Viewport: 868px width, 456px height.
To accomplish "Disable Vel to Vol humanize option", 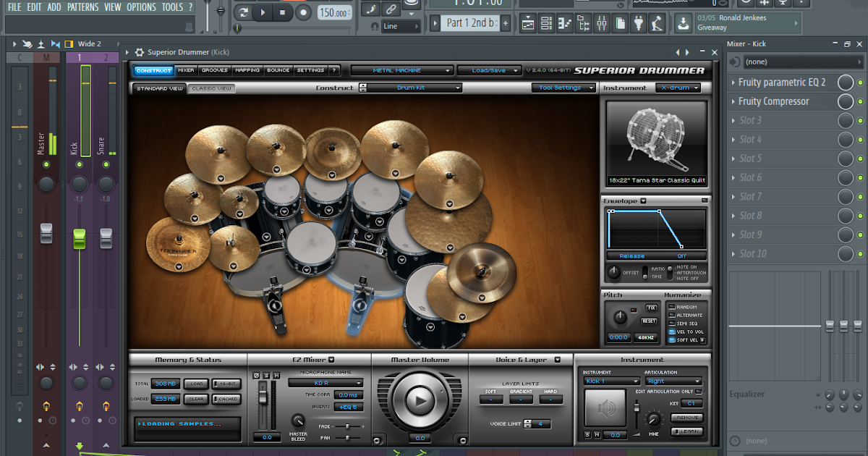I will click(x=672, y=332).
